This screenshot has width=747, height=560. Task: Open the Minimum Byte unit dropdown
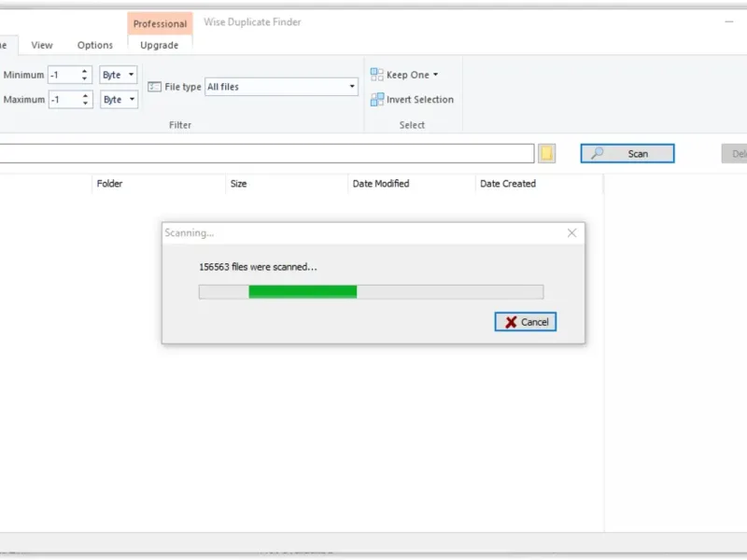(119, 75)
